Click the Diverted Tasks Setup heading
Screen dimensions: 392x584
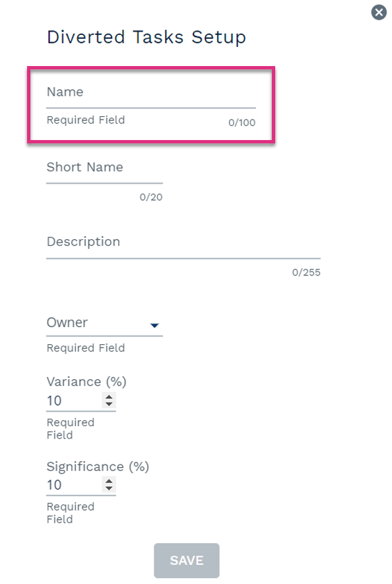point(147,37)
